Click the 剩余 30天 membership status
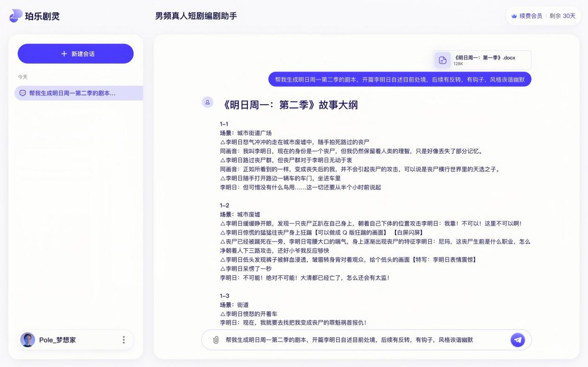 click(x=562, y=16)
